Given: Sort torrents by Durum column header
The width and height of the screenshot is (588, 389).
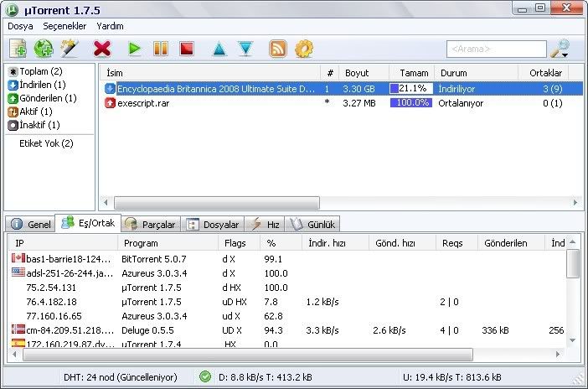Looking at the screenshot, I should point(476,73).
